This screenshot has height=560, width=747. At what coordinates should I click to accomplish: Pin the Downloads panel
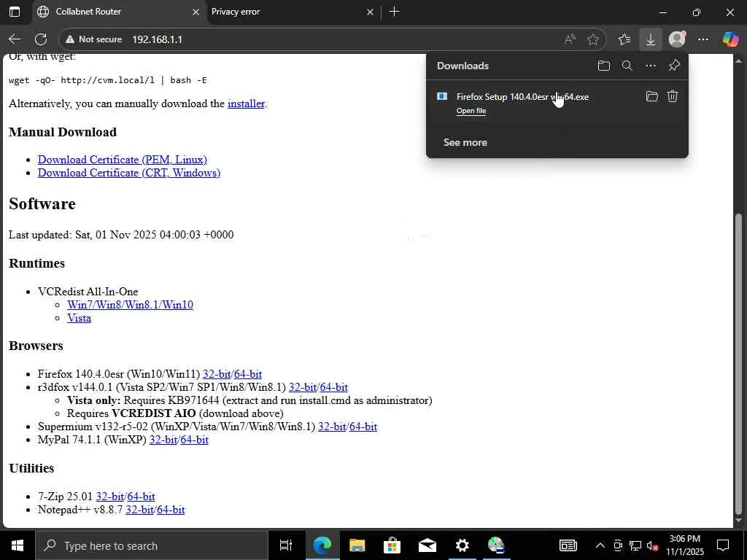pyautogui.click(x=674, y=66)
